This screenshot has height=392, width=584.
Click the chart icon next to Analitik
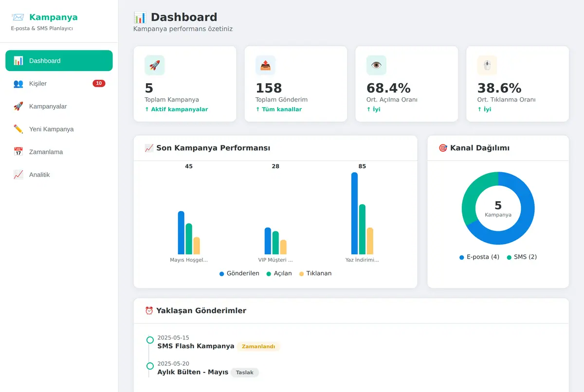pyautogui.click(x=18, y=175)
